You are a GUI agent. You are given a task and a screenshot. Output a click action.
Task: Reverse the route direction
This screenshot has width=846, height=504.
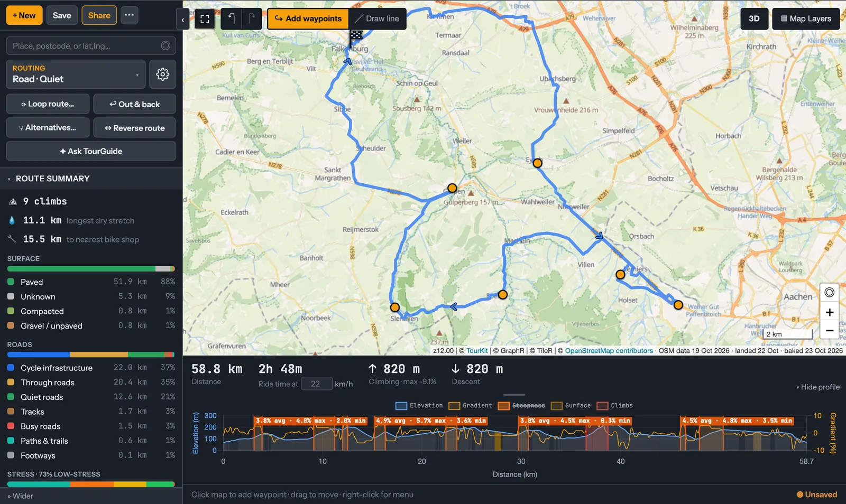pyautogui.click(x=135, y=128)
